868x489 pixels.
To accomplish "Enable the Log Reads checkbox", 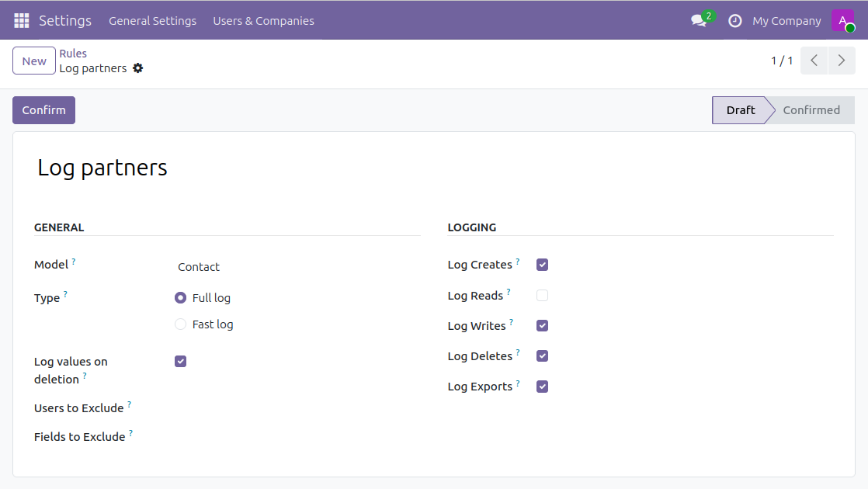I will (543, 296).
